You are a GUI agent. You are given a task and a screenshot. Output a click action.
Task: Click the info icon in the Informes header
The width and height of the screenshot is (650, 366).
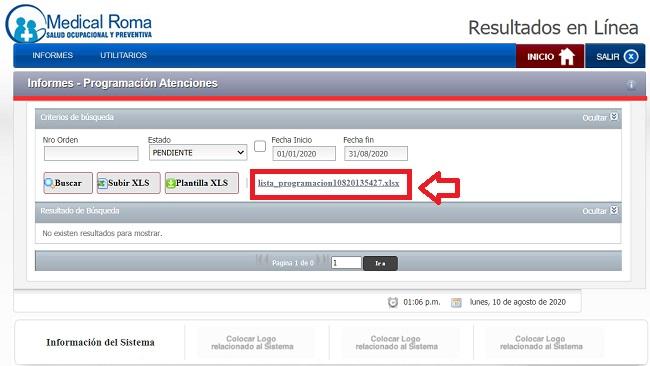631,85
